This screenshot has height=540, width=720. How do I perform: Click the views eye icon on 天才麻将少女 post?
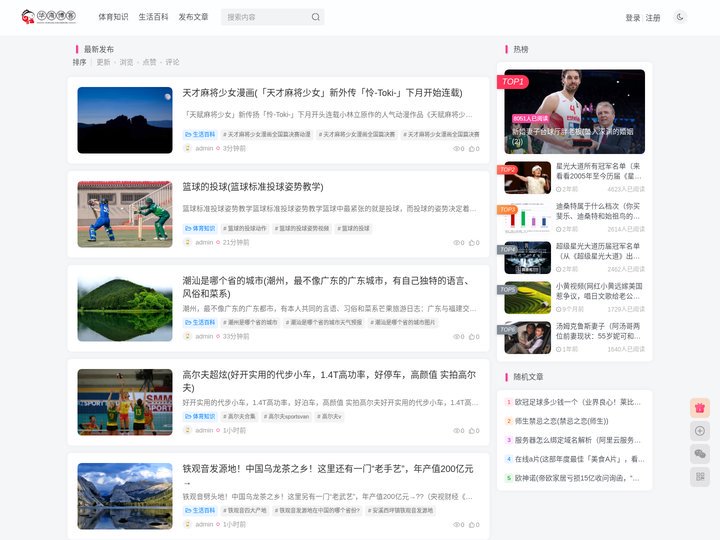456,149
